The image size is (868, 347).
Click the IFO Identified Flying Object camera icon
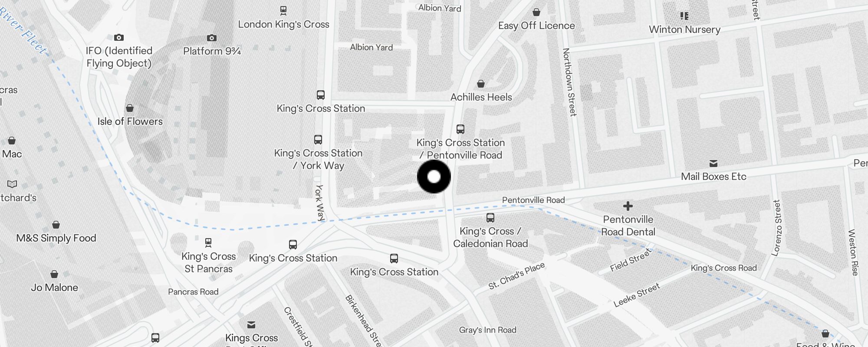coord(119,38)
